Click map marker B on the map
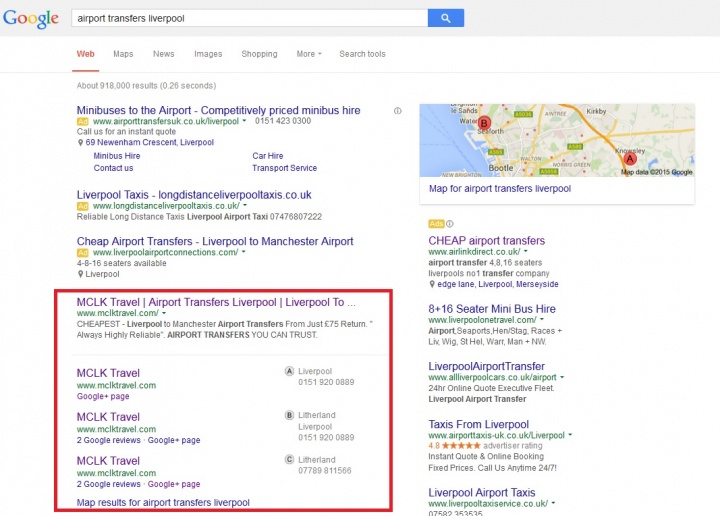 484,123
